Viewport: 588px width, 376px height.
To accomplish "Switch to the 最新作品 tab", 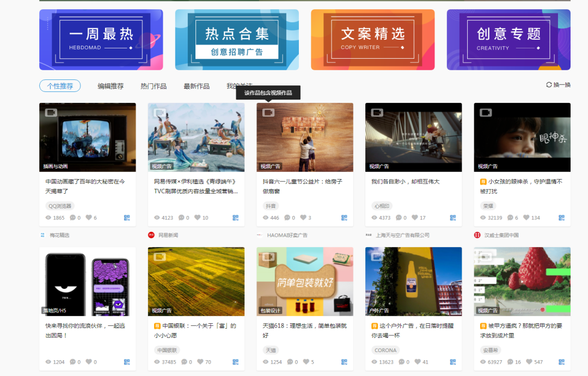I will (x=197, y=86).
